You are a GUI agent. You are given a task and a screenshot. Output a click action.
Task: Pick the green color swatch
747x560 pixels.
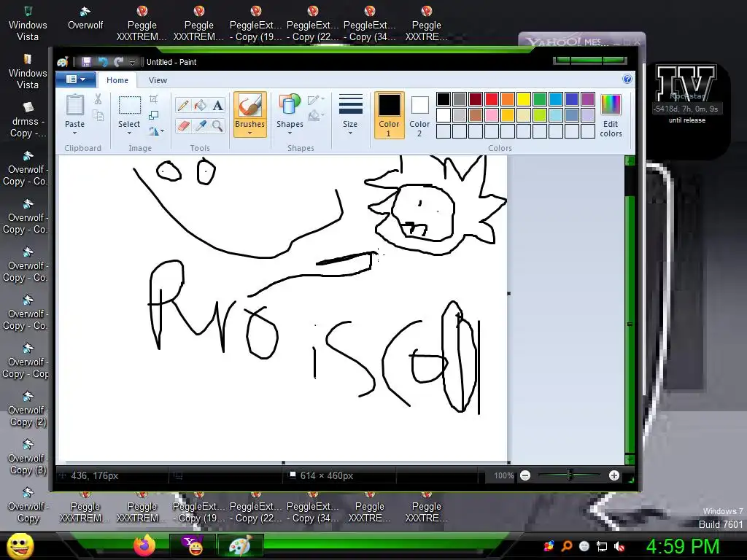click(x=540, y=98)
